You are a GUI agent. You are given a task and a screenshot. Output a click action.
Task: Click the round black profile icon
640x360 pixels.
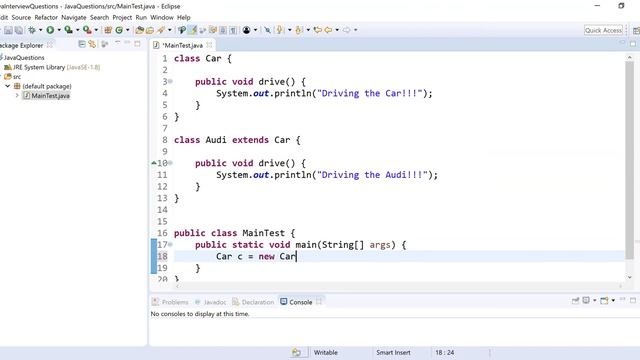coord(247,30)
